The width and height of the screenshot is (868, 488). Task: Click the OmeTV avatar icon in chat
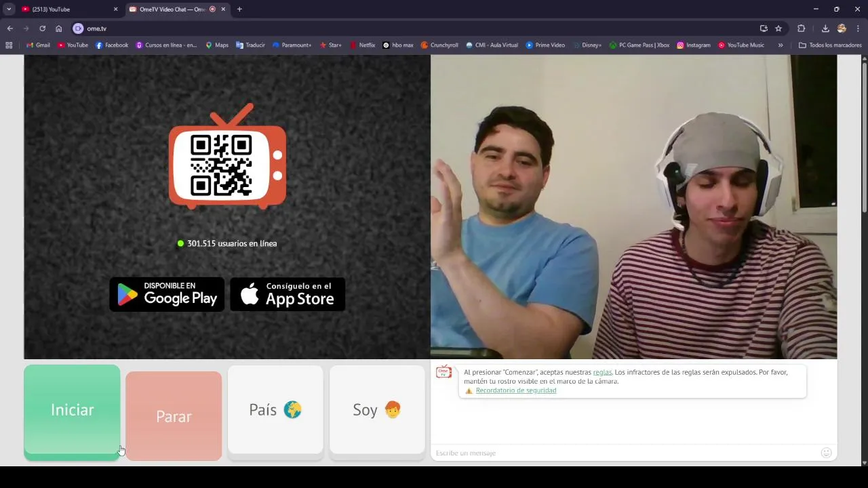point(443,371)
